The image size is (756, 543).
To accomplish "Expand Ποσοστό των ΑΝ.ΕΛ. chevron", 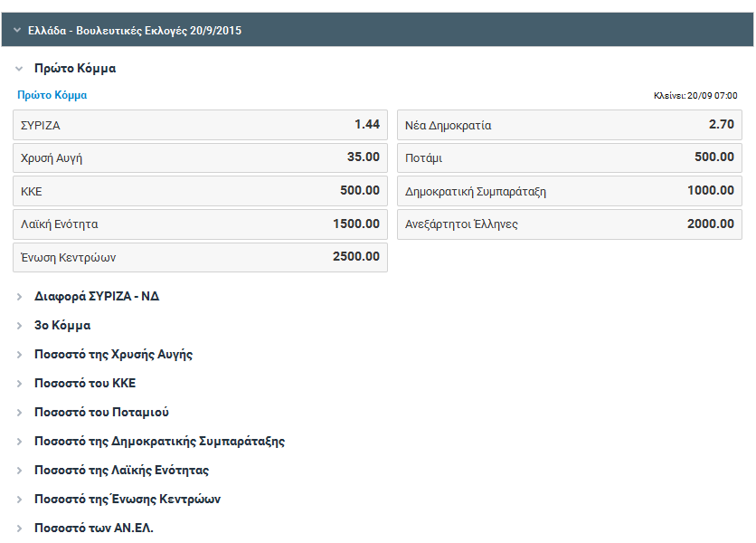I will coord(19,528).
